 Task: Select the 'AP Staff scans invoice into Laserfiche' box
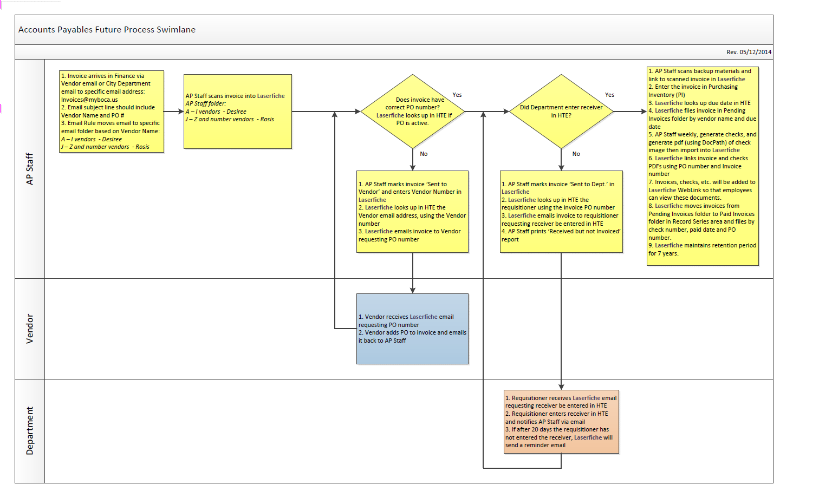tap(238, 112)
